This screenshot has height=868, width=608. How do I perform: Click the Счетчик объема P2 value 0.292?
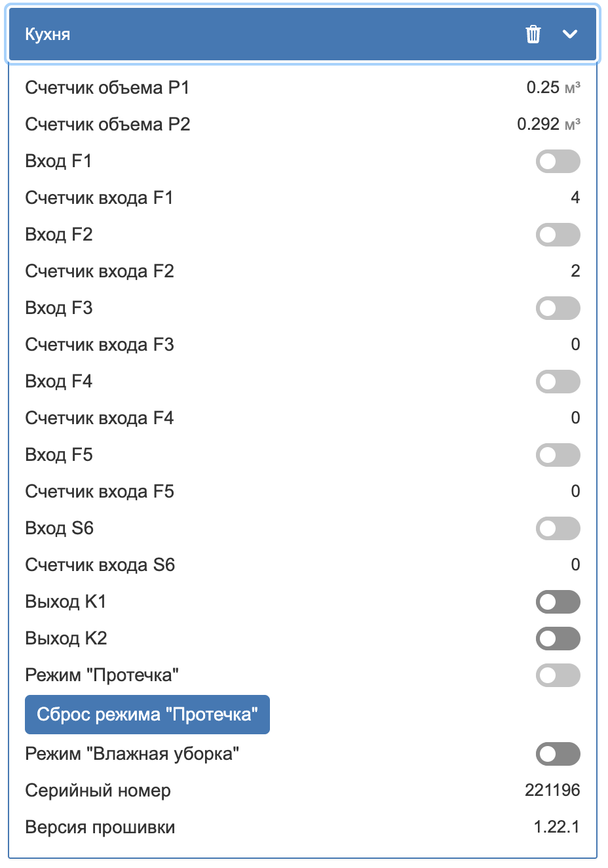coord(538,125)
